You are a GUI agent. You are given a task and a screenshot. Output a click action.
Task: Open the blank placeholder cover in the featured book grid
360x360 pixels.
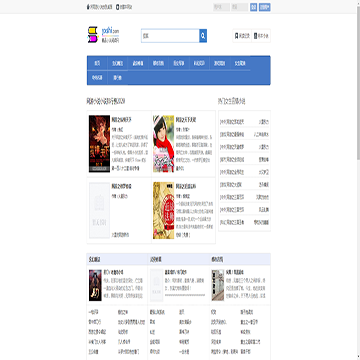click(99, 210)
